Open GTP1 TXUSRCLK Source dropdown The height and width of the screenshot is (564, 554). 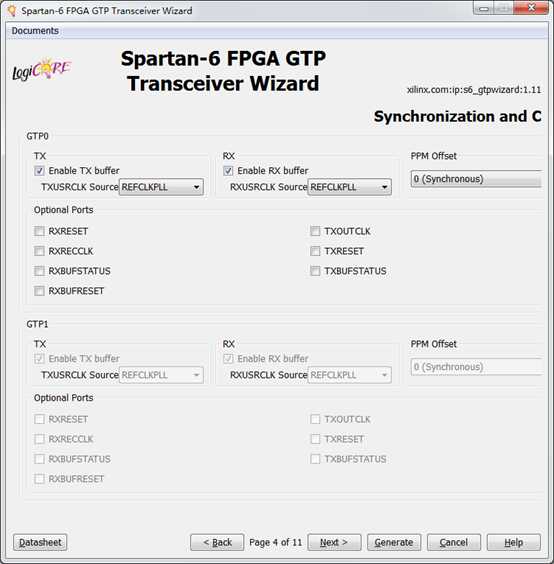(x=161, y=375)
